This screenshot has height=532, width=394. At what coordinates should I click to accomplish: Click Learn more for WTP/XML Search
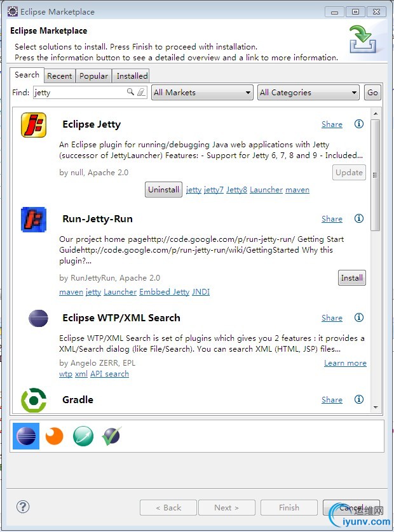coord(345,363)
